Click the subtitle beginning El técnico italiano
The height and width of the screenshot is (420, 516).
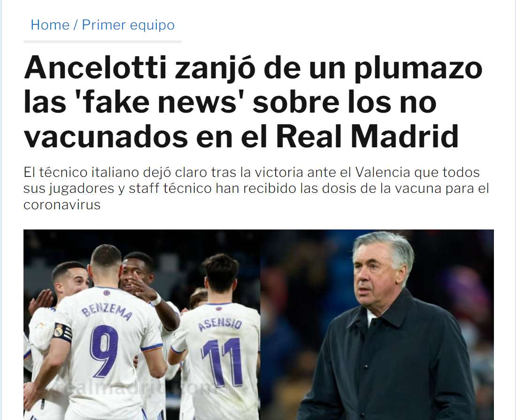tap(256, 189)
